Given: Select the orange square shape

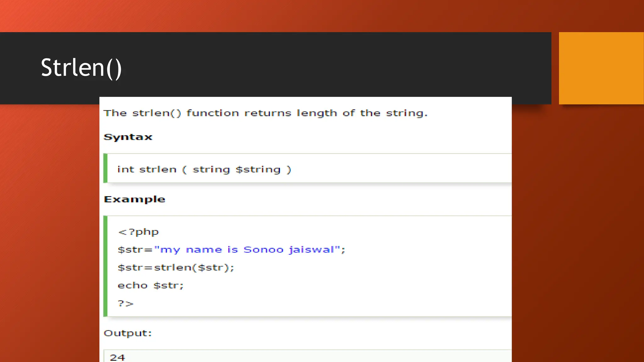Looking at the screenshot, I should pyautogui.click(x=601, y=68).
